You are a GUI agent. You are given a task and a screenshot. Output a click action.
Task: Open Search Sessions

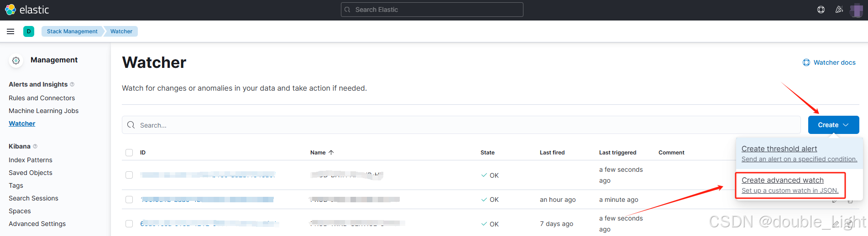[x=33, y=198]
